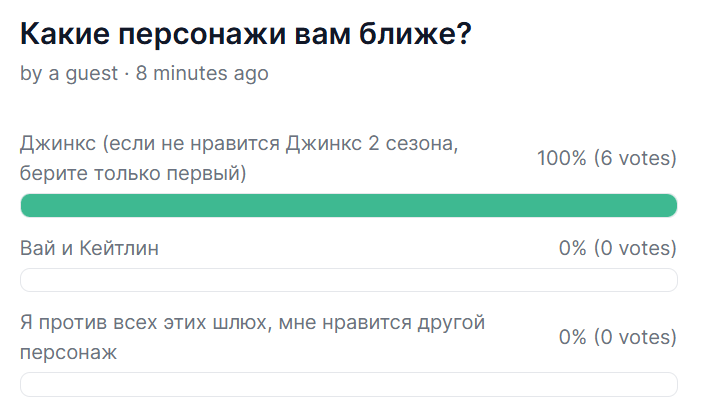Click the "100%" percentage for Джинкс
Image resolution: width=705 pixels, height=420 pixels.
click(x=562, y=158)
